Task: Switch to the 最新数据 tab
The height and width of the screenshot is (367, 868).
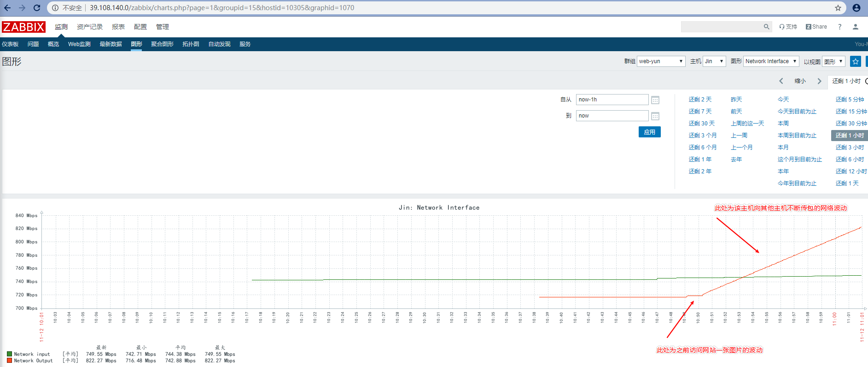Action: (111, 44)
